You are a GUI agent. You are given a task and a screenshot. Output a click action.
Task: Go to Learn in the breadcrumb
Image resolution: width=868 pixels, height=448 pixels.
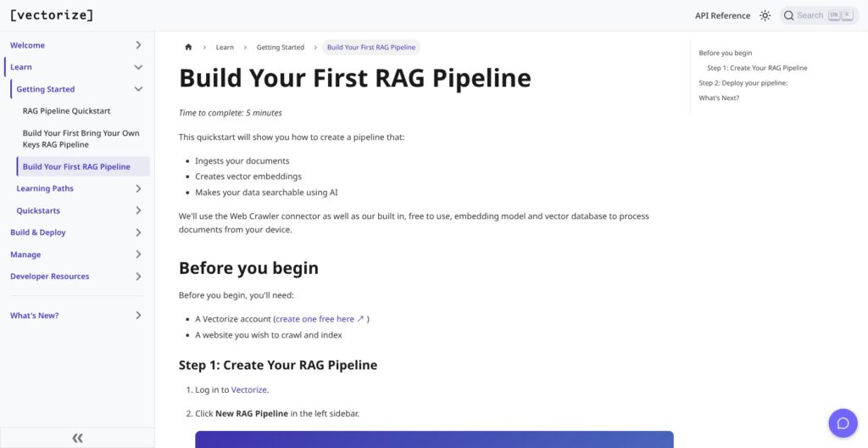pyautogui.click(x=225, y=48)
